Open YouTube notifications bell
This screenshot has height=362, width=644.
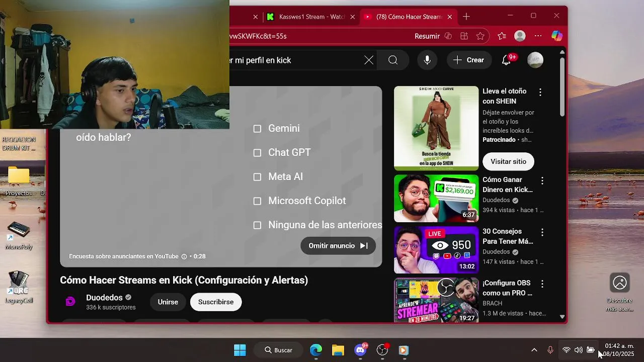[507, 60]
